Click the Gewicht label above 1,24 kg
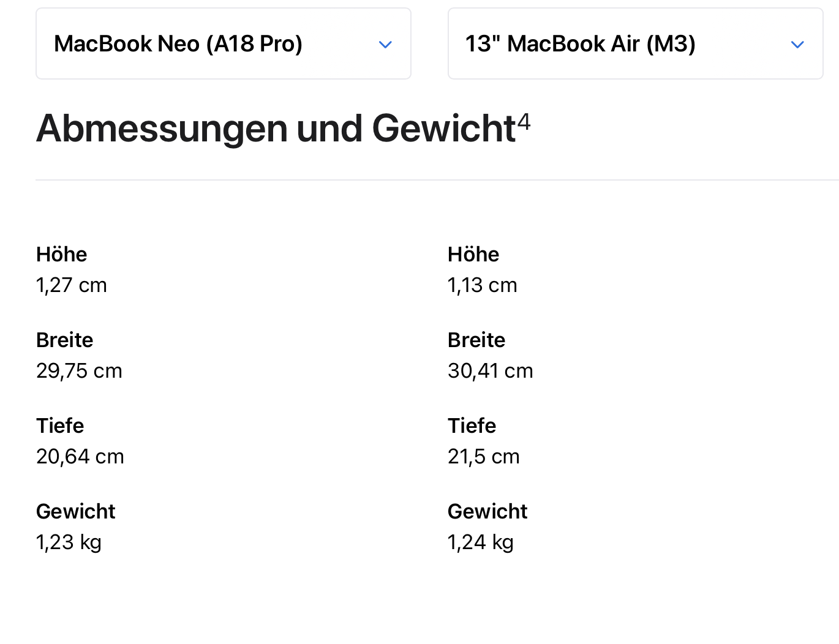 pyautogui.click(x=487, y=512)
